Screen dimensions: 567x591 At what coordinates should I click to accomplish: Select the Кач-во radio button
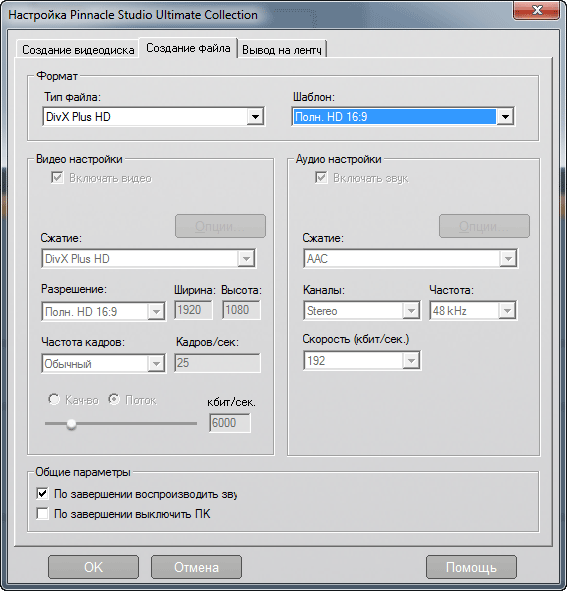tap(54, 399)
